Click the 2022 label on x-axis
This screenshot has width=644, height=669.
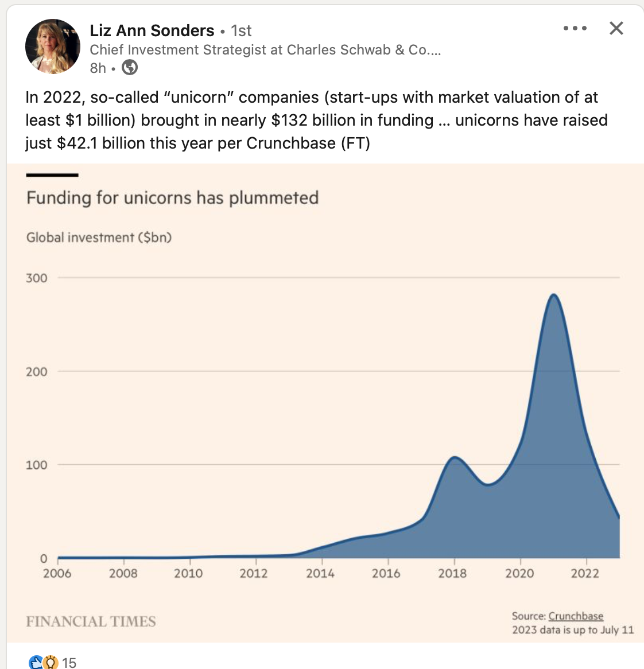(x=585, y=573)
